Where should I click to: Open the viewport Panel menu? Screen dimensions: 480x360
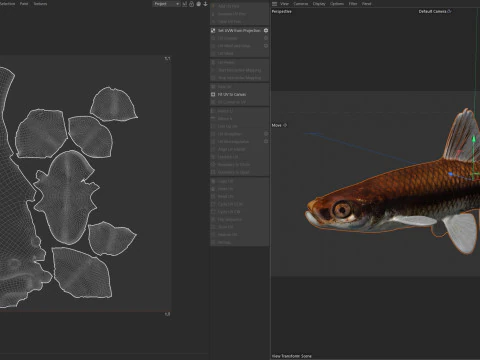(x=366, y=4)
